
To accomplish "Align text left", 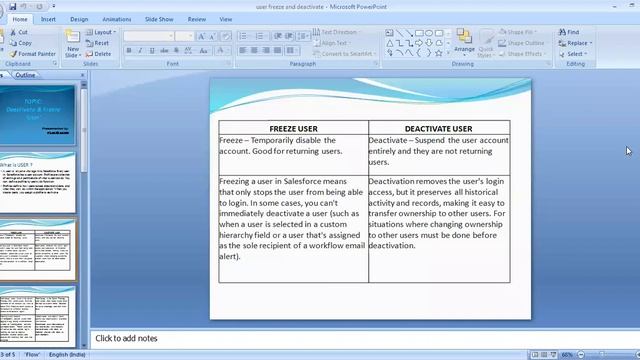I will [x=243, y=50].
